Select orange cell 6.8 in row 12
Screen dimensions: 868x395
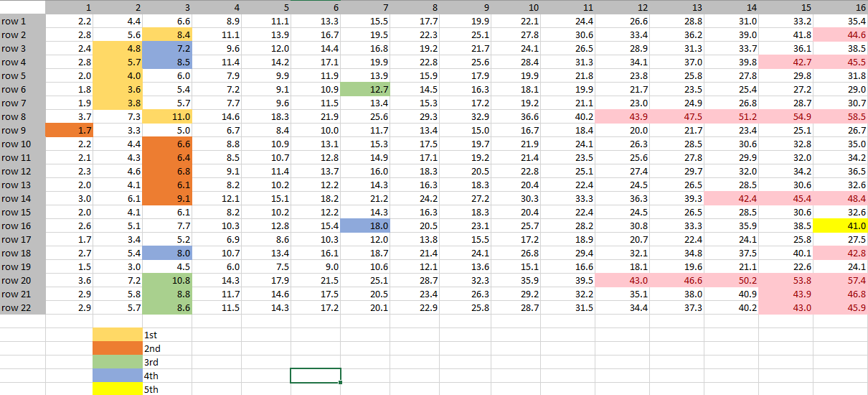click(167, 171)
